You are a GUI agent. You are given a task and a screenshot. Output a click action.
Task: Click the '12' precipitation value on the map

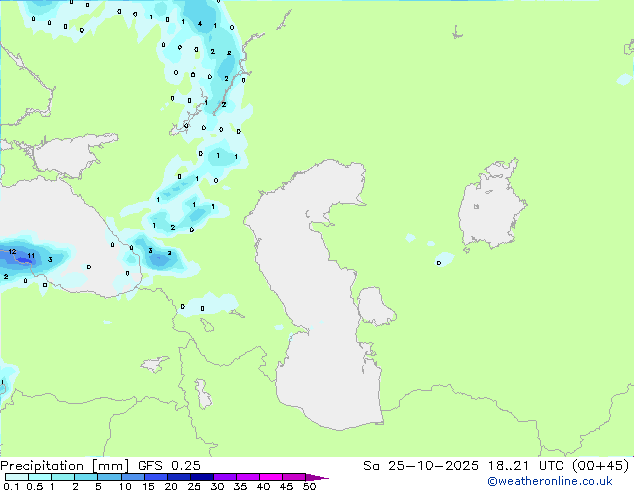point(12,251)
